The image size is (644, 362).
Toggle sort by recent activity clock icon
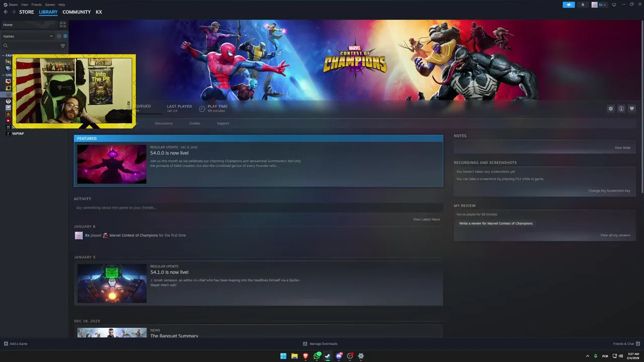click(x=59, y=36)
